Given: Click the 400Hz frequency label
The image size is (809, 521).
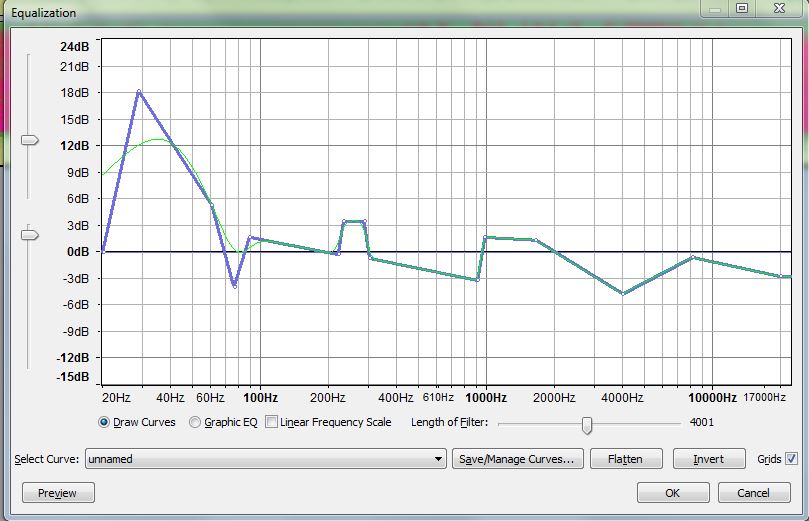Looking at the screenshot, I should click(x=396, y=398).
